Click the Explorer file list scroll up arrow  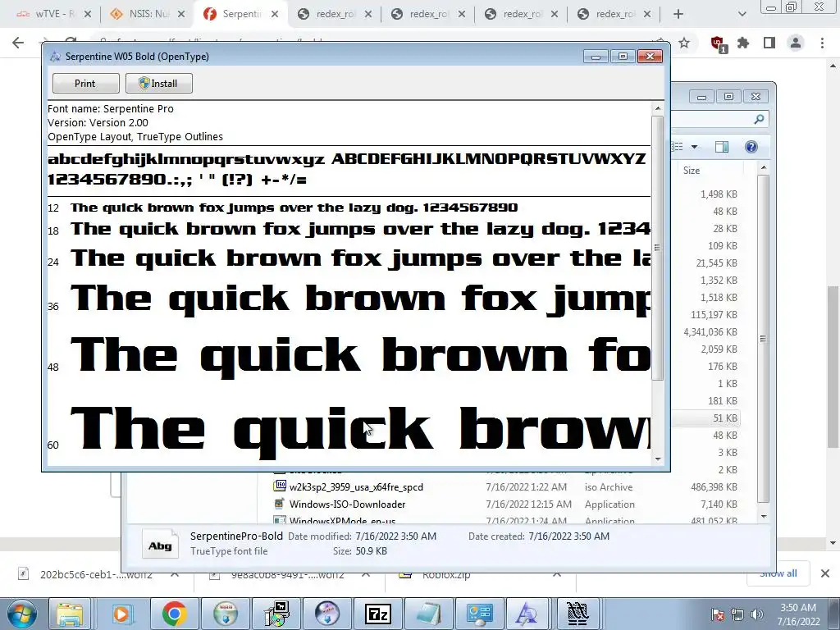pos(764,168)
